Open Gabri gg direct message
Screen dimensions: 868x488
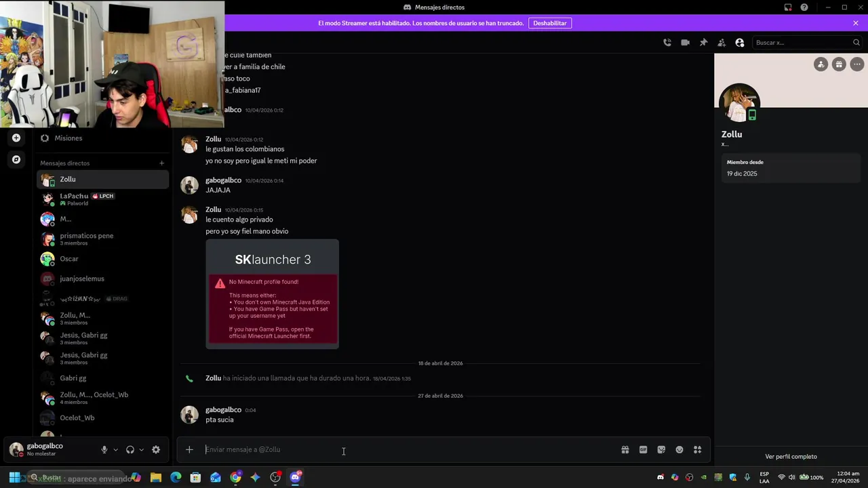point(102,378)
